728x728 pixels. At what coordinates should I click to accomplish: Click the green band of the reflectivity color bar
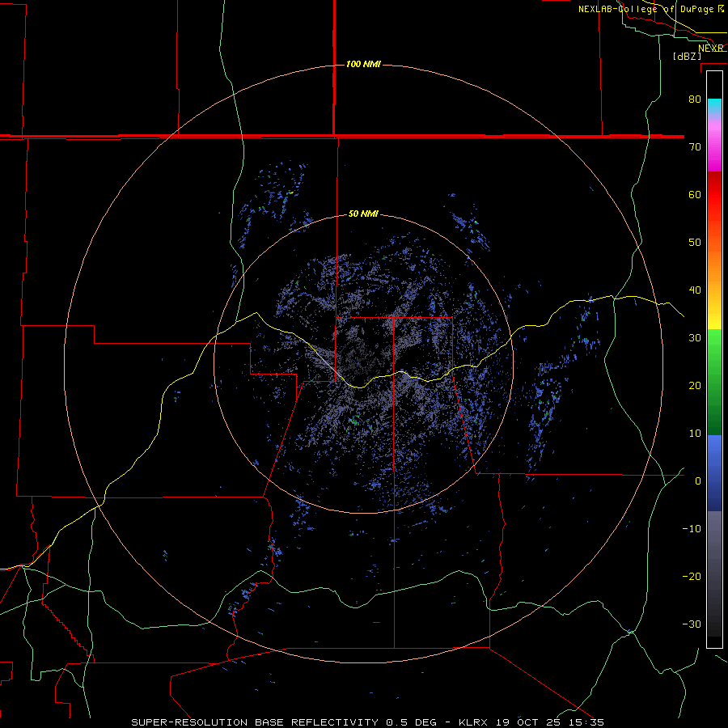714,382
